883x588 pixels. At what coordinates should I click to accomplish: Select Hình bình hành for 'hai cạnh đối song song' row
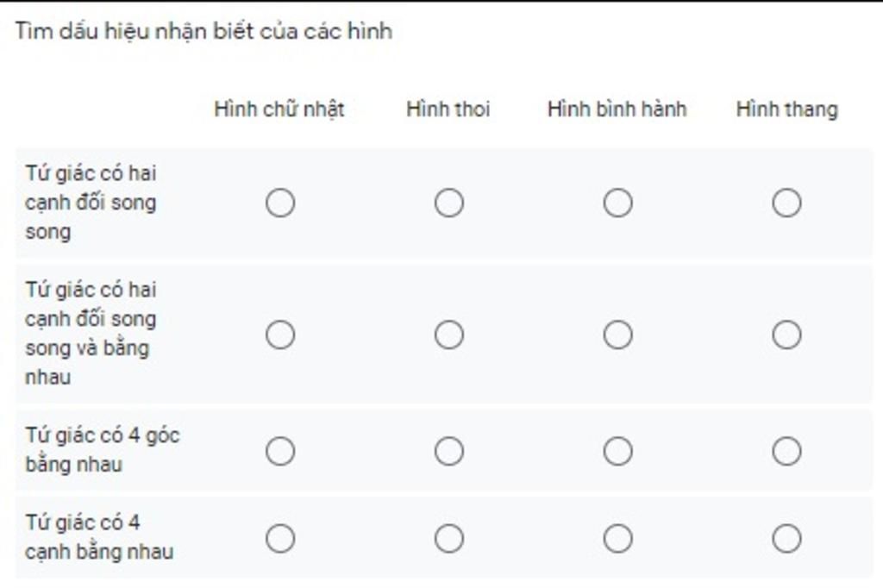(617, 203)
